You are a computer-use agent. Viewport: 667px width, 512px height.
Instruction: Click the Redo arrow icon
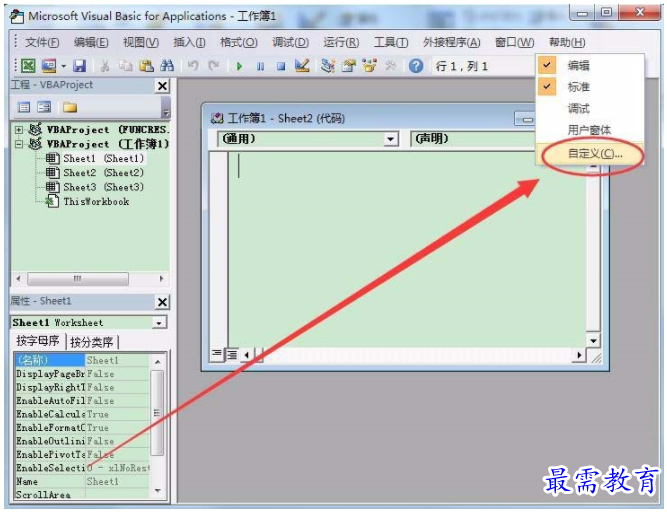click(x=214, y=65)
